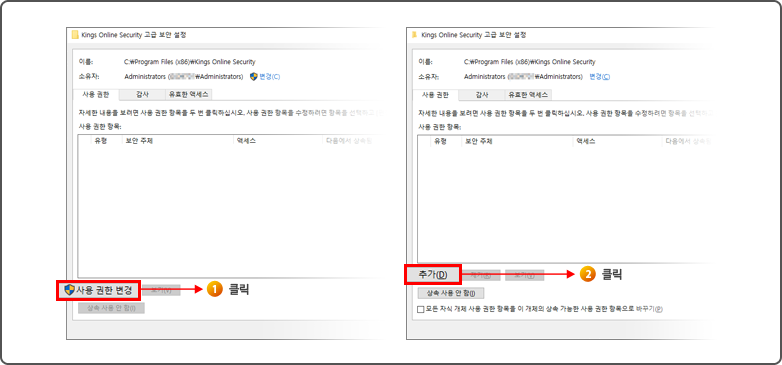Click 변경(C) owner link in left dialog
Image resolution: width=782 pixels, height=365 pixels.
point(270,77)
